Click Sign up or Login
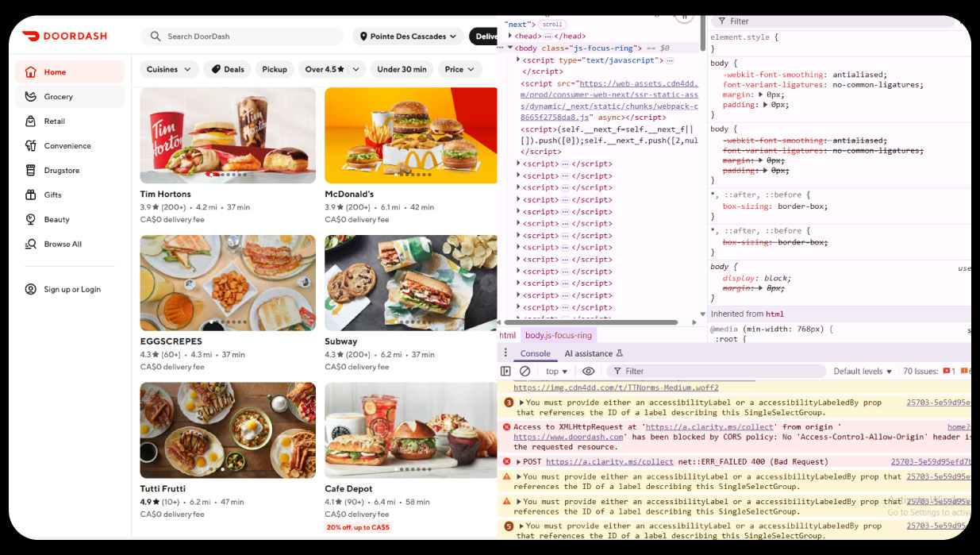Viewport: 980px width, 555px height. [72, 290]
